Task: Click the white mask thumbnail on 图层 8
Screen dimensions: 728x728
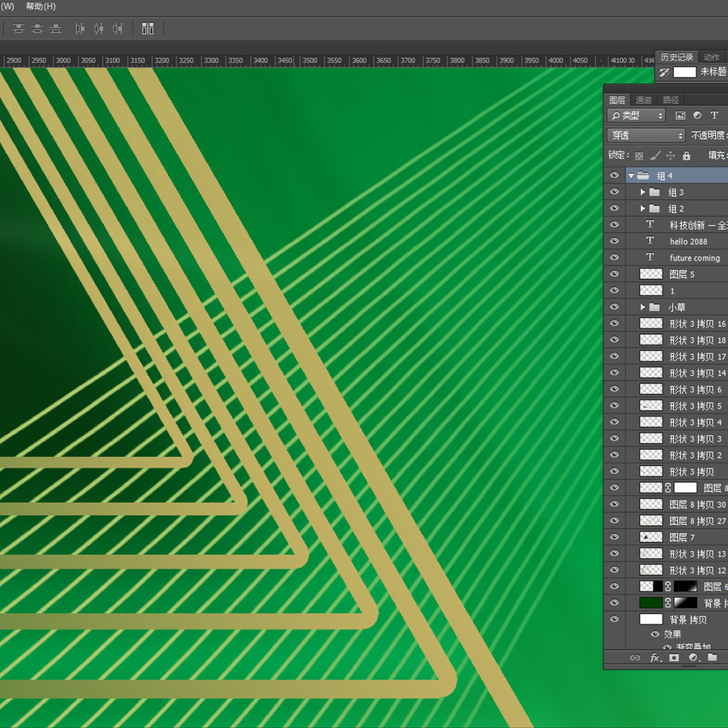Action: [x=686, y=488]
